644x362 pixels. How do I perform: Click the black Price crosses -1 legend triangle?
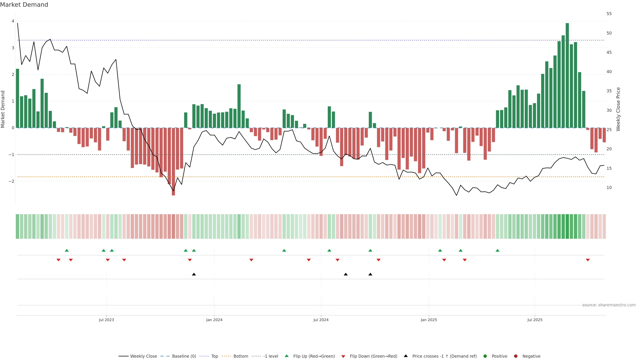point(406,356)
